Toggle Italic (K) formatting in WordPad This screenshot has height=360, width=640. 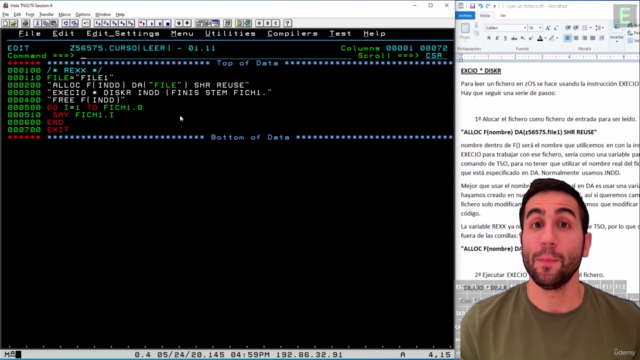coord(497,38)
